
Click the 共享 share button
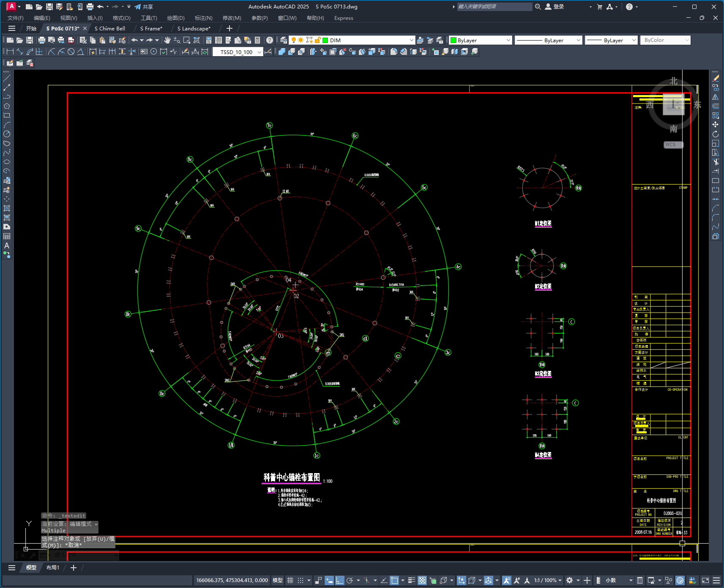144,7
